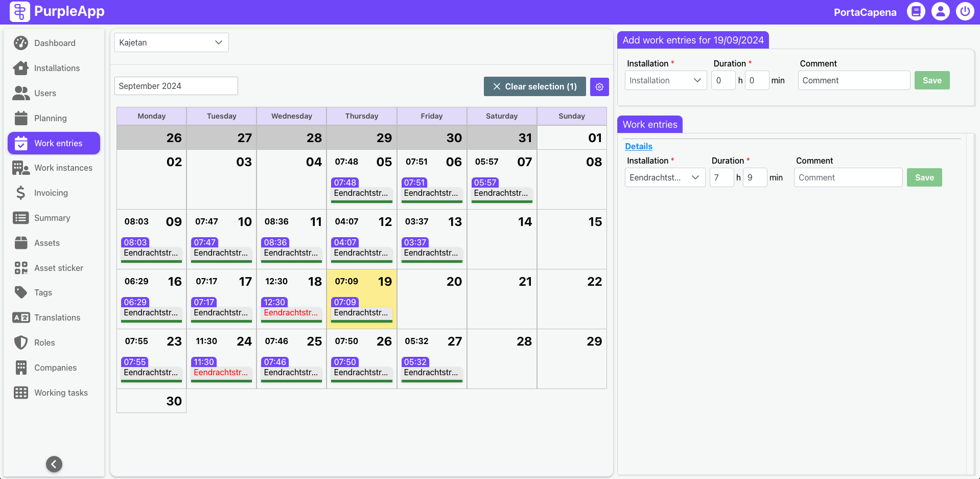Click Comment field in Add work entries
The height and width of the screenshot is (479, 980).
[854, 80]
